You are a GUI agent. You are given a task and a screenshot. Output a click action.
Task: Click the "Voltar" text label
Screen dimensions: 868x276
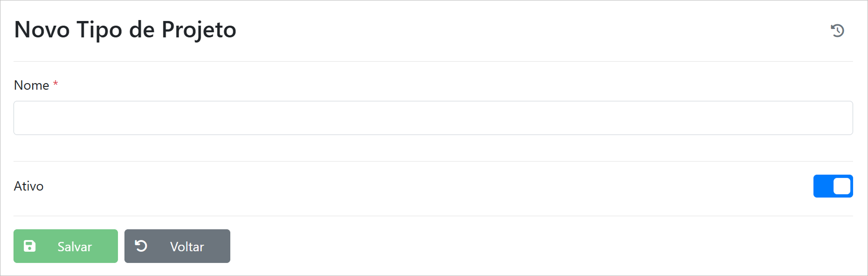pos(187,247)
